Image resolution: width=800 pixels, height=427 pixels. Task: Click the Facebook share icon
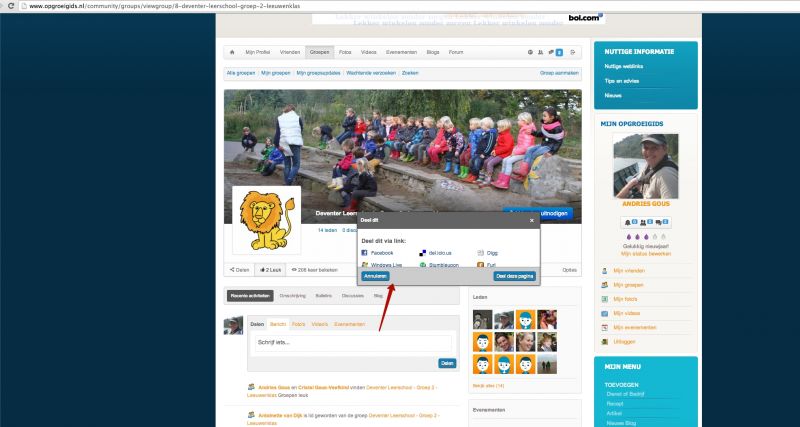pos(365,254)
